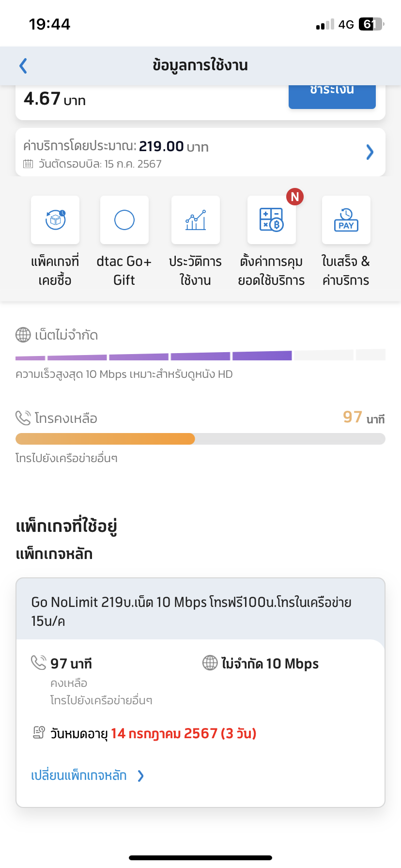The height and width of the screenshot is (868, 401).
Task: Open แพ็คเกจที่เคยซื้อ package history icon
Action: (55, 220)
